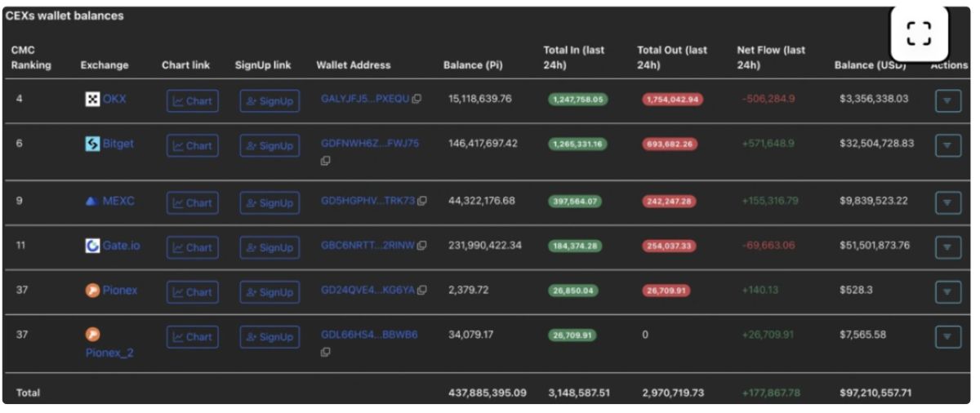Image resolution: width=980 pixels, height=413 pixels.
Task: Sort by the CMC Ranking column header
Action: pos(31,57)
